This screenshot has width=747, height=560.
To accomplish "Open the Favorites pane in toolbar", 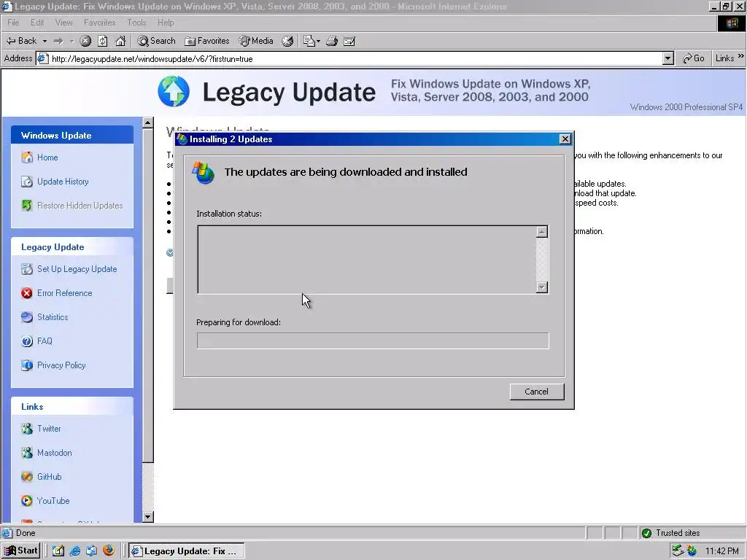I will (x=207, y=41).
